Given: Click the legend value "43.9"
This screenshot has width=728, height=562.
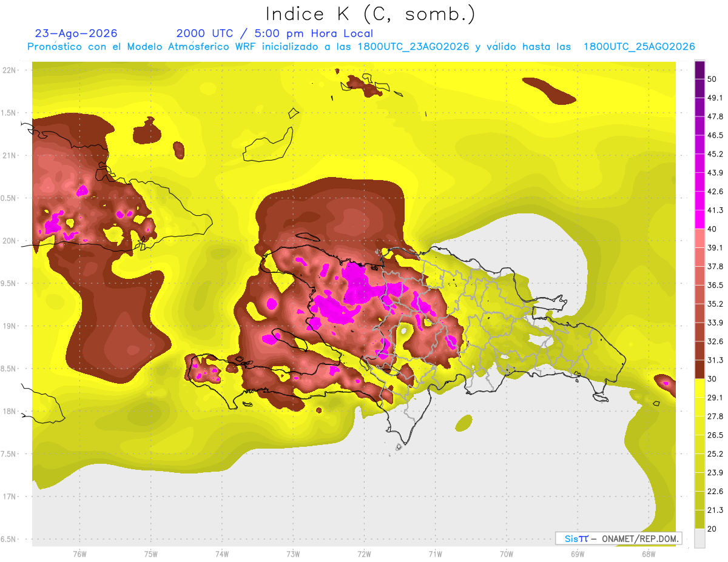Looking at the screenshot, I should [x=715, y=173].
